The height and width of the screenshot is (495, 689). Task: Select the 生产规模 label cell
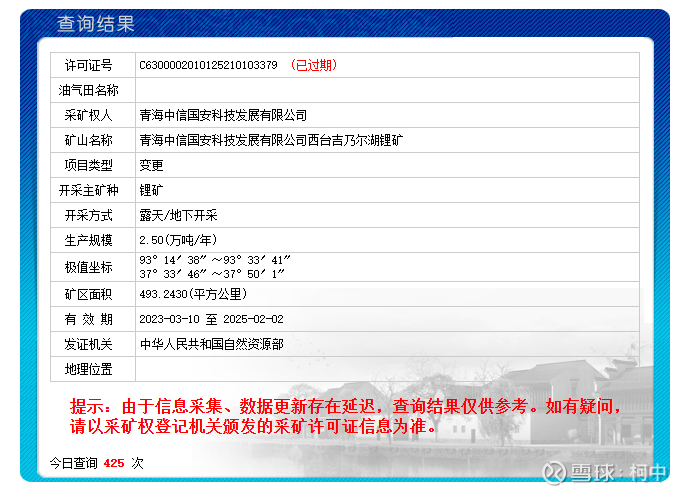pyautogui.click(x=93, y=240)
